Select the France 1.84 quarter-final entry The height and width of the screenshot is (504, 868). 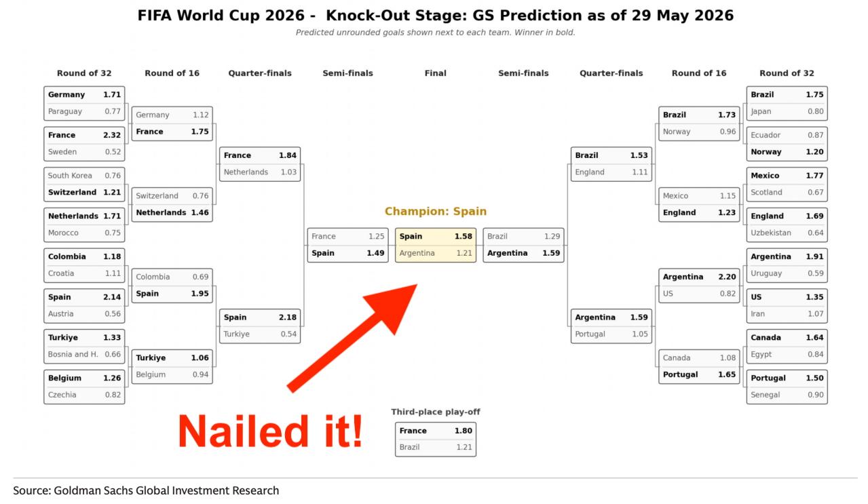coord(260,156)
